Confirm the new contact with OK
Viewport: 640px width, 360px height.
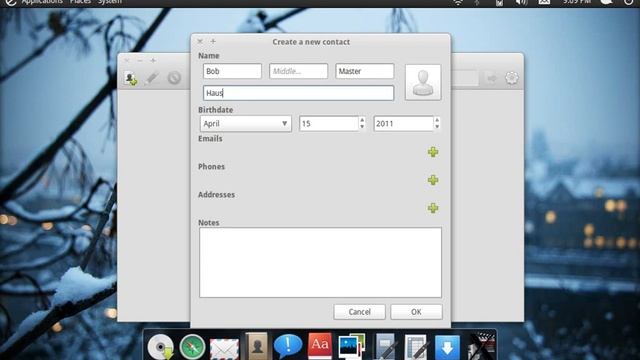[x=416, y=312]
